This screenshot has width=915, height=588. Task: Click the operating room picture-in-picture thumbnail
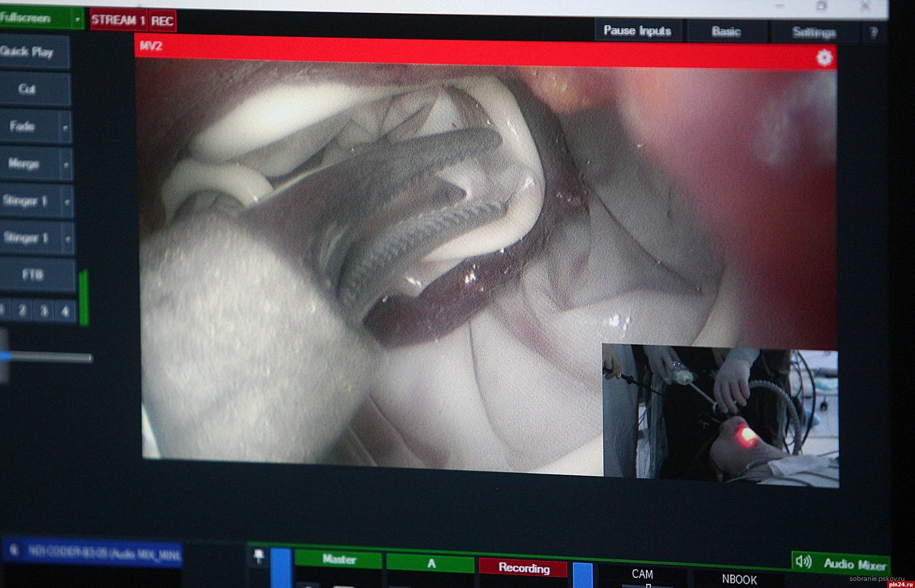pyautogui.click(x=720, y=414)
